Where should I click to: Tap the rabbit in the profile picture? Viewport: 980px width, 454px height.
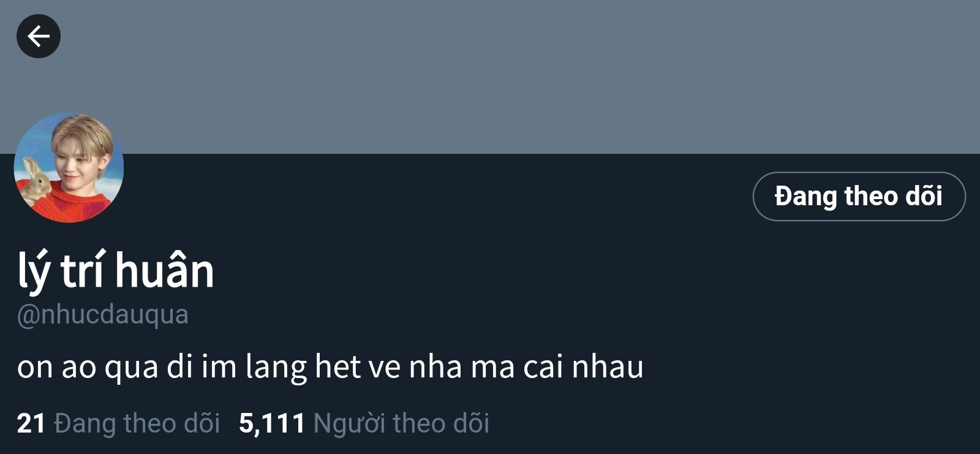click(x=36, y=180)
